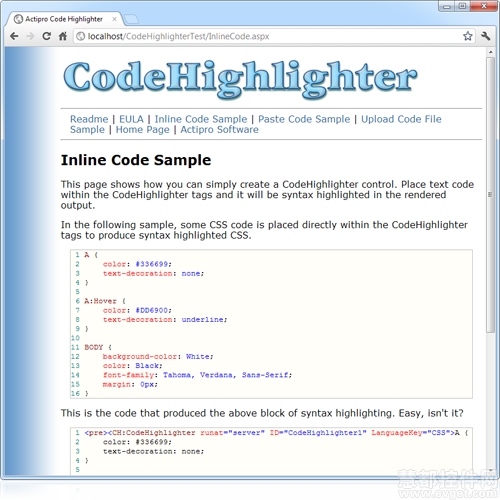Maximize the browser window

click(463, 6)
